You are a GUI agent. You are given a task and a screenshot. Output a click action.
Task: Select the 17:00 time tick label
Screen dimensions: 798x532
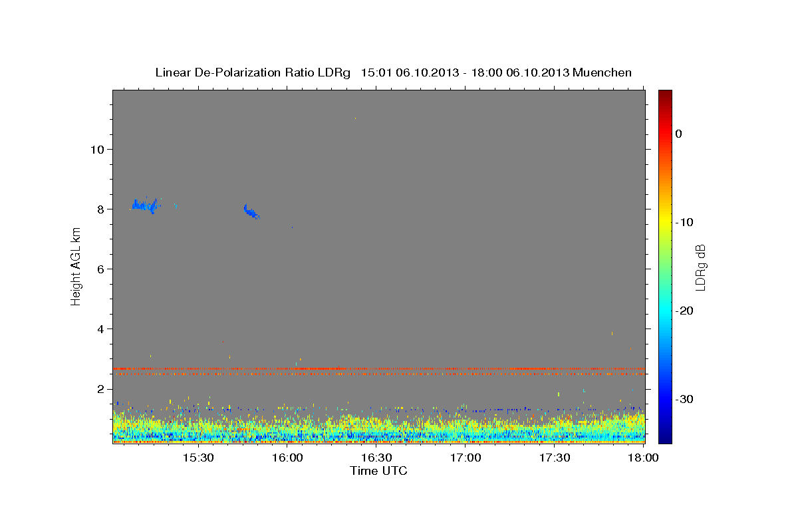(465, 458)
